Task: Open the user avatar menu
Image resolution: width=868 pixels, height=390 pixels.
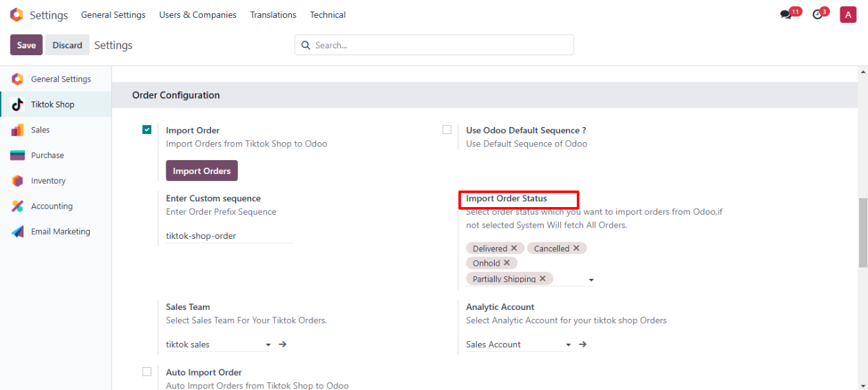Action: [x=848, y=14]
